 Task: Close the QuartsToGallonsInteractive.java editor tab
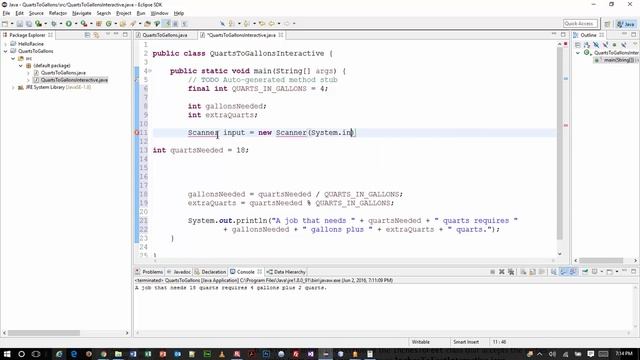point(281,35)
